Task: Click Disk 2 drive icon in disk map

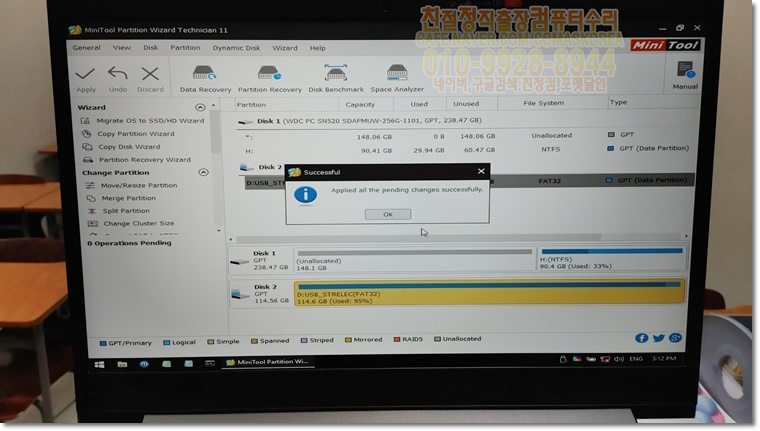Action: [241, 294]
